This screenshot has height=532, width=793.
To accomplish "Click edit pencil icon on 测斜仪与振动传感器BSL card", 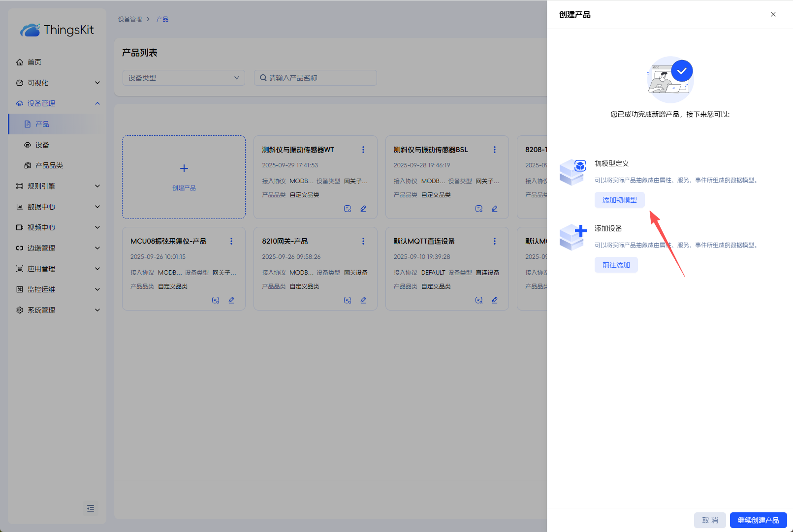I will (495, 209).
